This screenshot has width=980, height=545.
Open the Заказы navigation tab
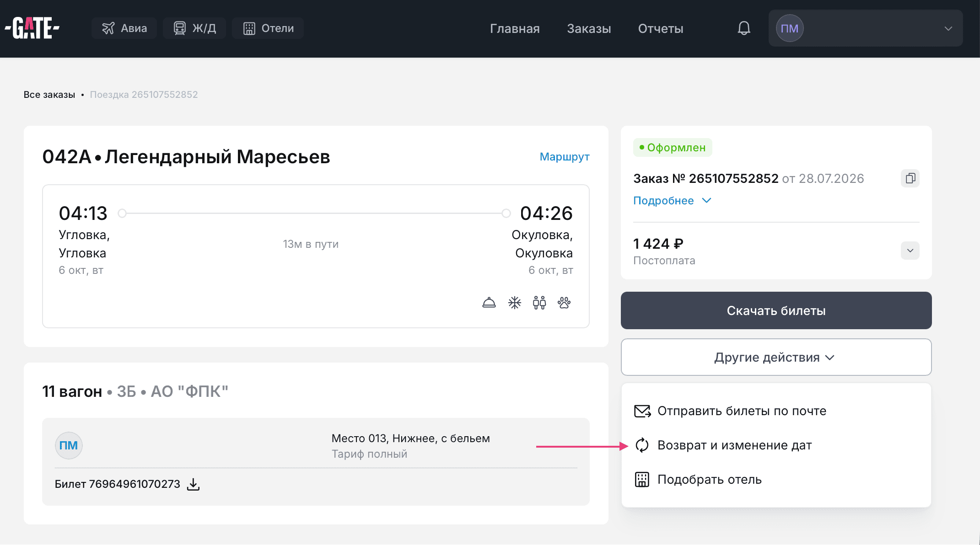click(x=589, y=28)
